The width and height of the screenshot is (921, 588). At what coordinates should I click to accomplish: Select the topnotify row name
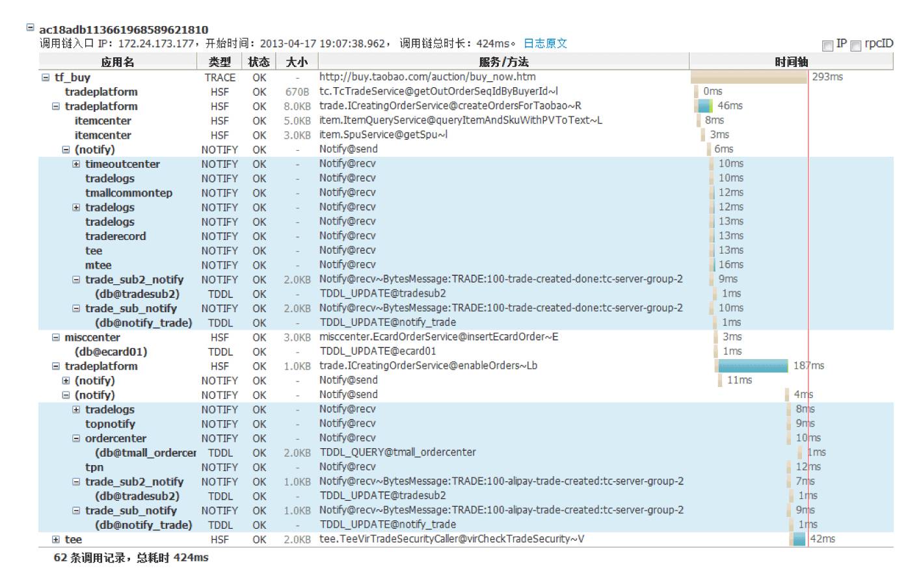(110, 424)
